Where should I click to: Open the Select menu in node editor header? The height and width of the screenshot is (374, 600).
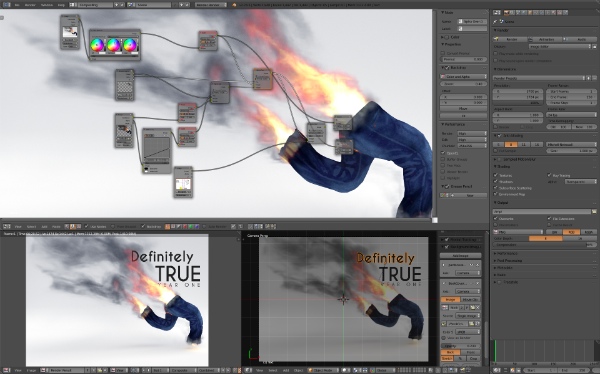31,227
